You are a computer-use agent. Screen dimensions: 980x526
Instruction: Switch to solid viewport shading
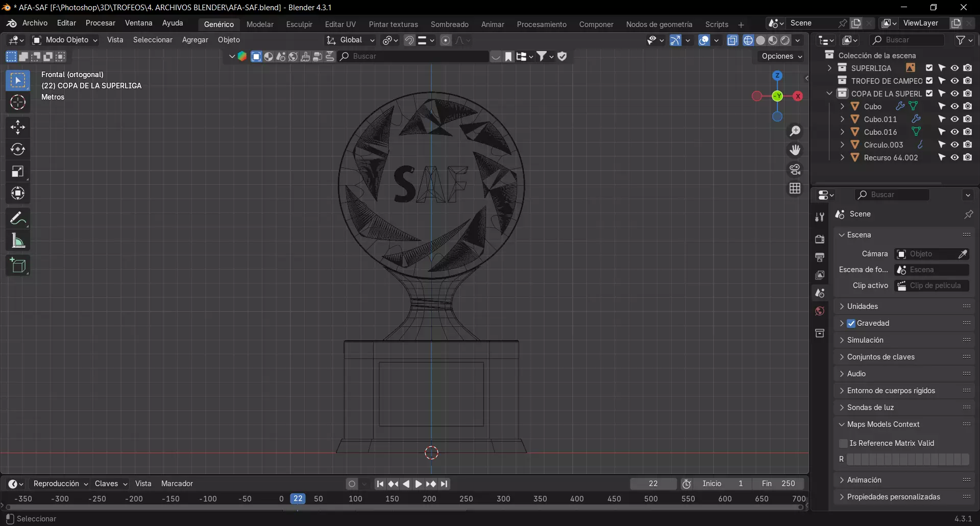(x=761, y=40)
